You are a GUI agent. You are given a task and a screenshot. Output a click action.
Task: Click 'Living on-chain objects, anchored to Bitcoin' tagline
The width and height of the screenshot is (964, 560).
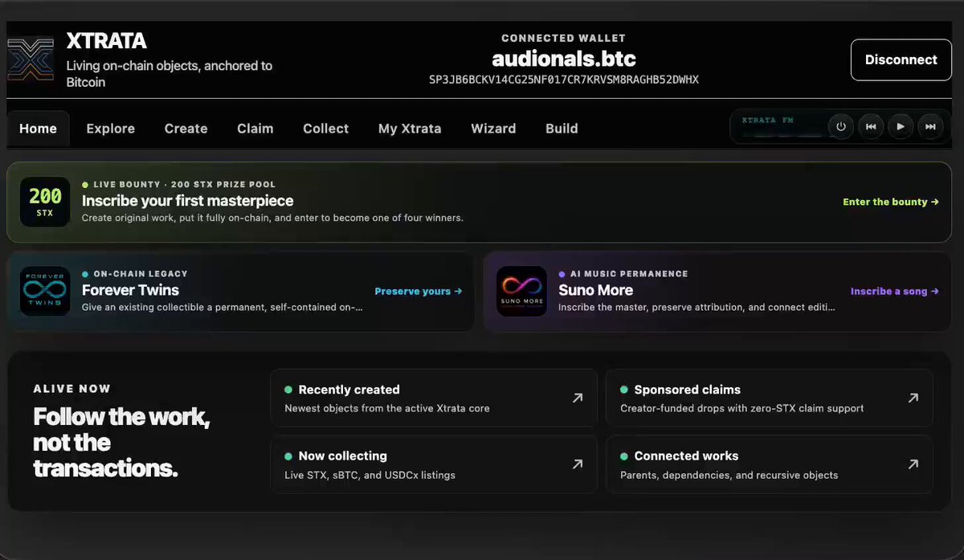tap(169, 74)
